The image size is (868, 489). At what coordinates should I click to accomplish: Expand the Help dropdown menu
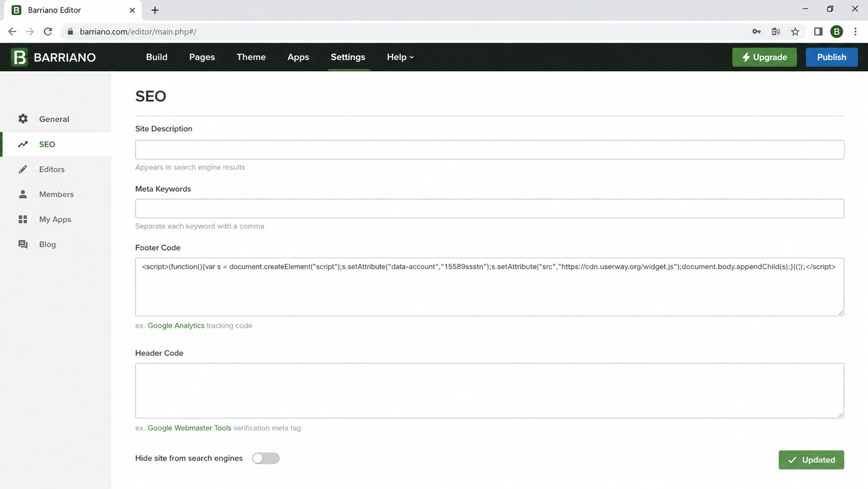click(x=400, y=57)
